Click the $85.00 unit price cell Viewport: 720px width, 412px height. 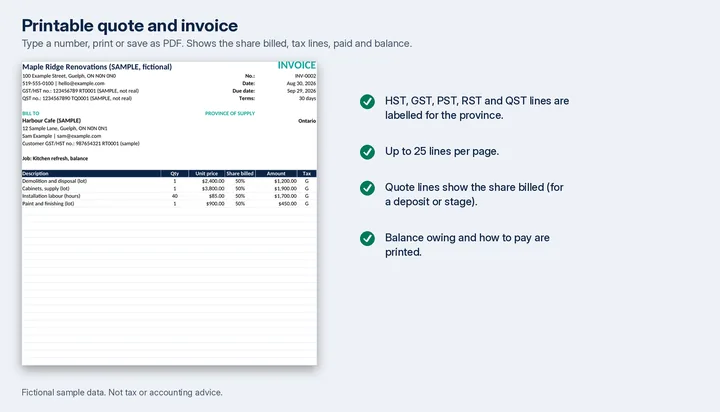click(x=217, y=196)
